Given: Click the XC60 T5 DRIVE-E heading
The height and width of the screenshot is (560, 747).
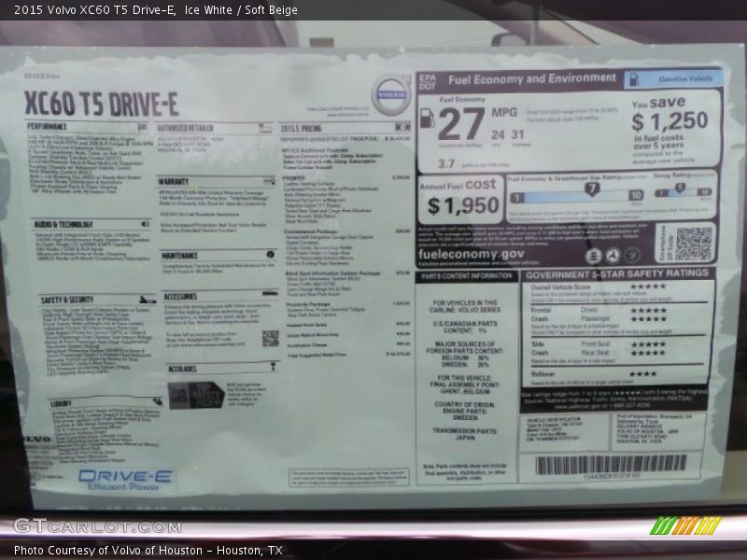Looking at the screenshot, I should [x=102, y=104].
